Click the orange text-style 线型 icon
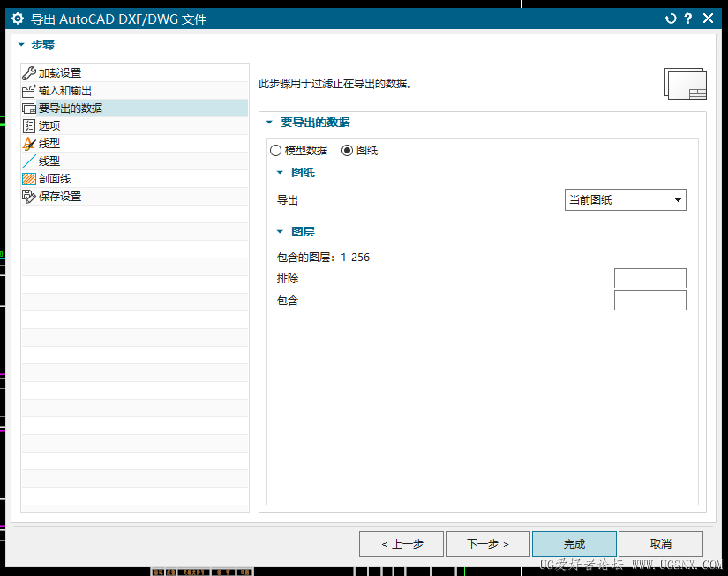This screenshot has width=728, height=576. (x=29, y=144)
